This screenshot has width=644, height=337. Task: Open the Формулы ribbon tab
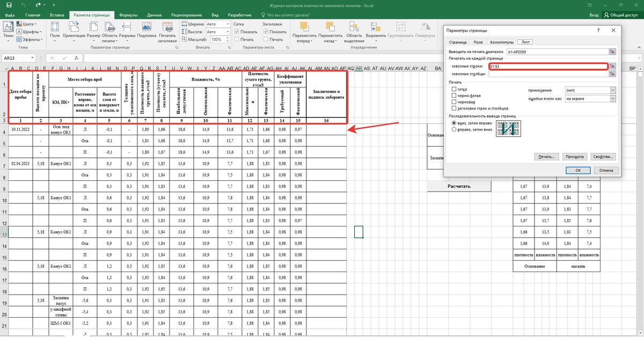pyautogui.click(x=128, y=16)
